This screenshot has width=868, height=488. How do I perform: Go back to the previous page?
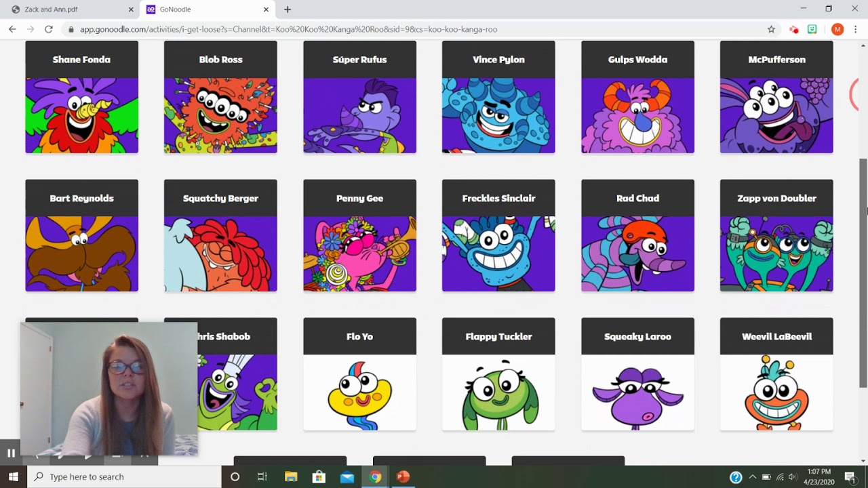pos(12,29)
